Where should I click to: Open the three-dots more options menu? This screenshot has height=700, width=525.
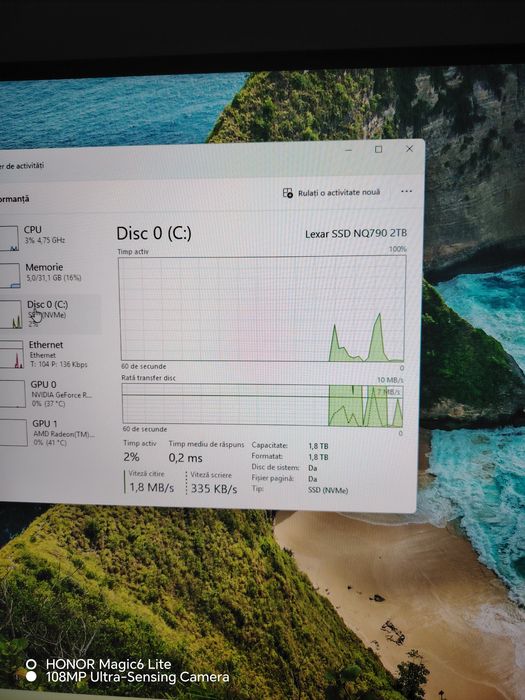click(x=406, y=192)
